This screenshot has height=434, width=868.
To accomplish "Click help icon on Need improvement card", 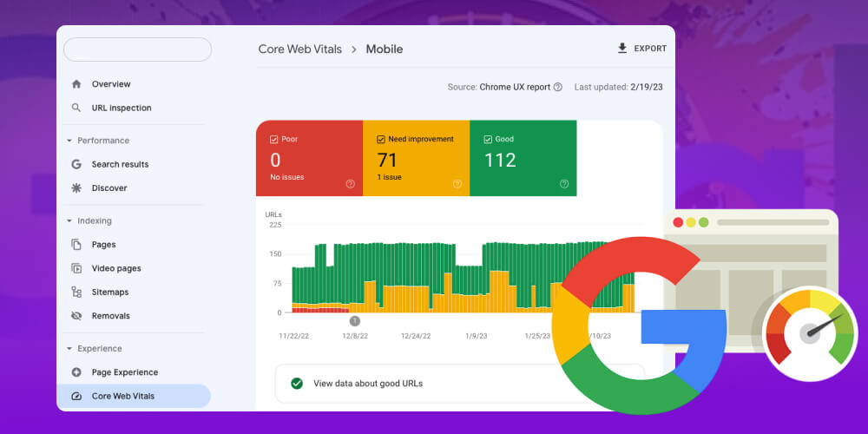I will pos(457,184).
